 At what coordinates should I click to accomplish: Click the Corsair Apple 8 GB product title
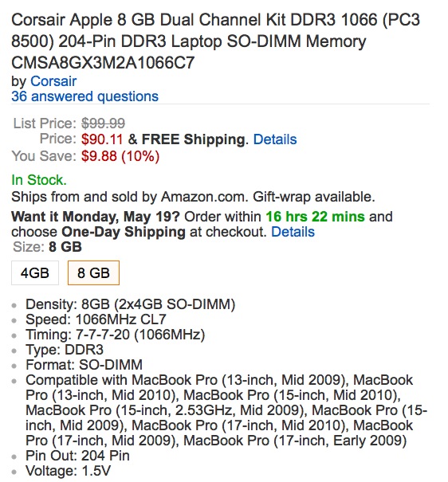pyautogui.click(x=215, y=41)
